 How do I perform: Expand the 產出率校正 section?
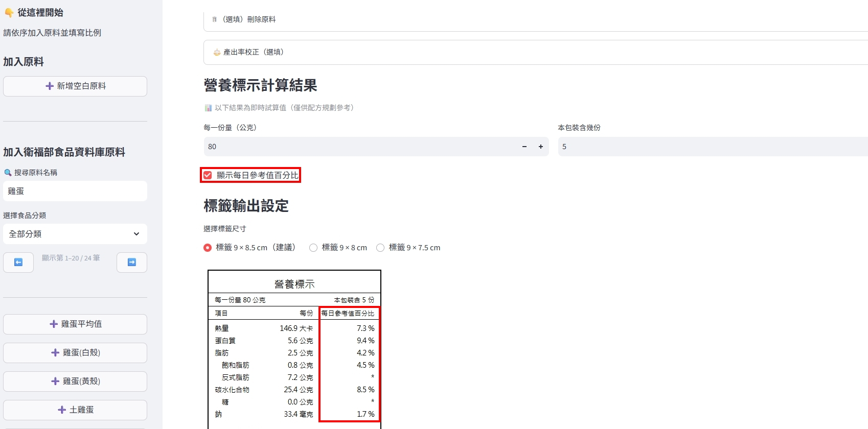(x=536, y=52)
